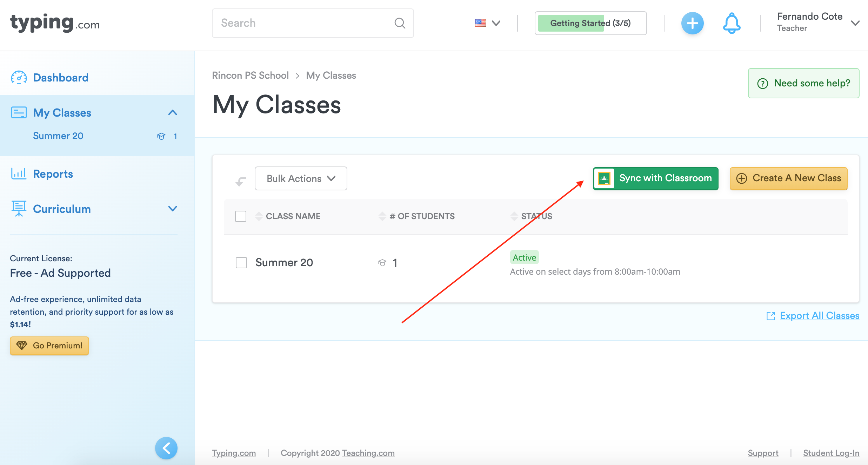This screenshot has width=868, height=465.
Task: Click the graduation cap icon beside Summer 20
Action: [162, 136]
